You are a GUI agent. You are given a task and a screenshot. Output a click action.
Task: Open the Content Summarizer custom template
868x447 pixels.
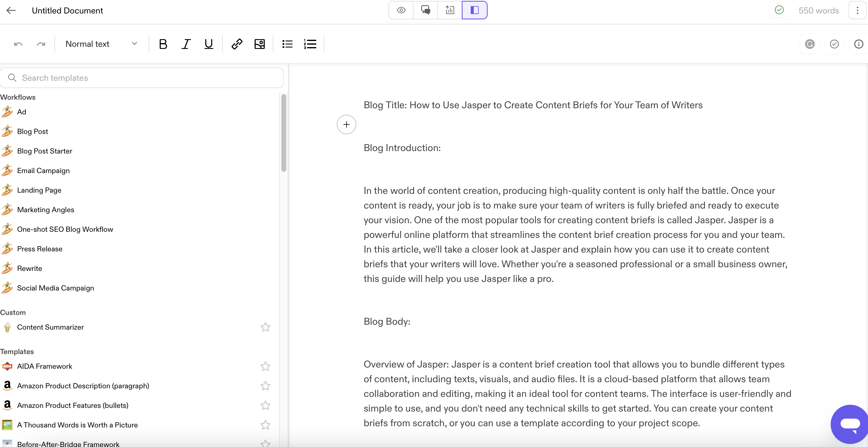click(50, 327)
